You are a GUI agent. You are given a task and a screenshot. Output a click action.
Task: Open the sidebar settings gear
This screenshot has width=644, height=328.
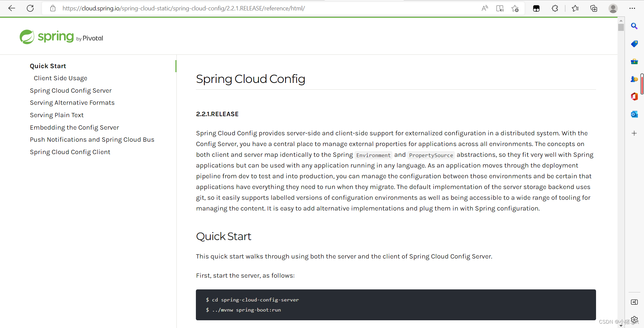(635, 320)
